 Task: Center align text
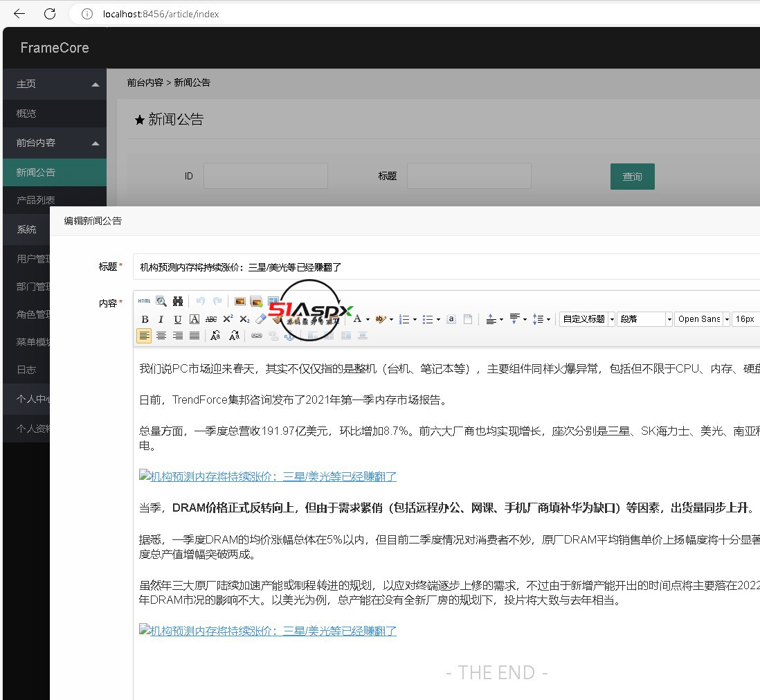[x=161, y=335]
